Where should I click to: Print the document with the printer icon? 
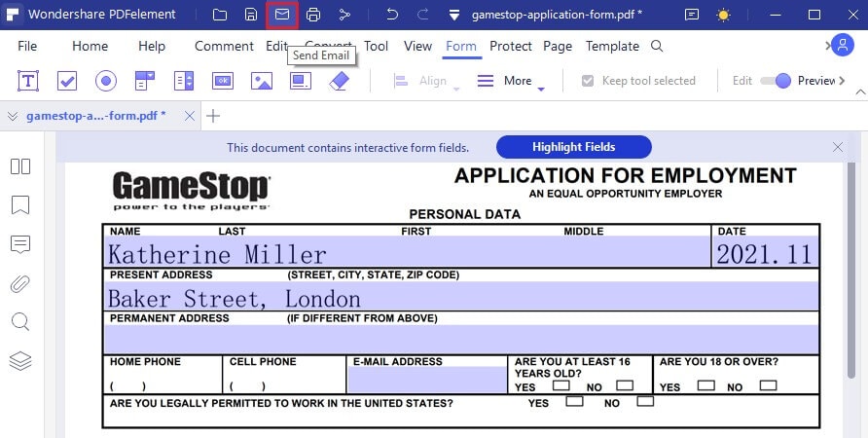point(313,15)
